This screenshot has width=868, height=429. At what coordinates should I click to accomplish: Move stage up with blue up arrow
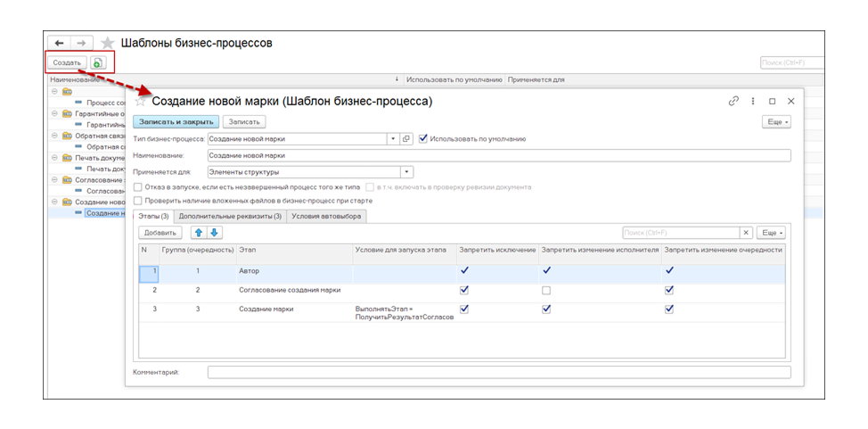coord(199,233)
